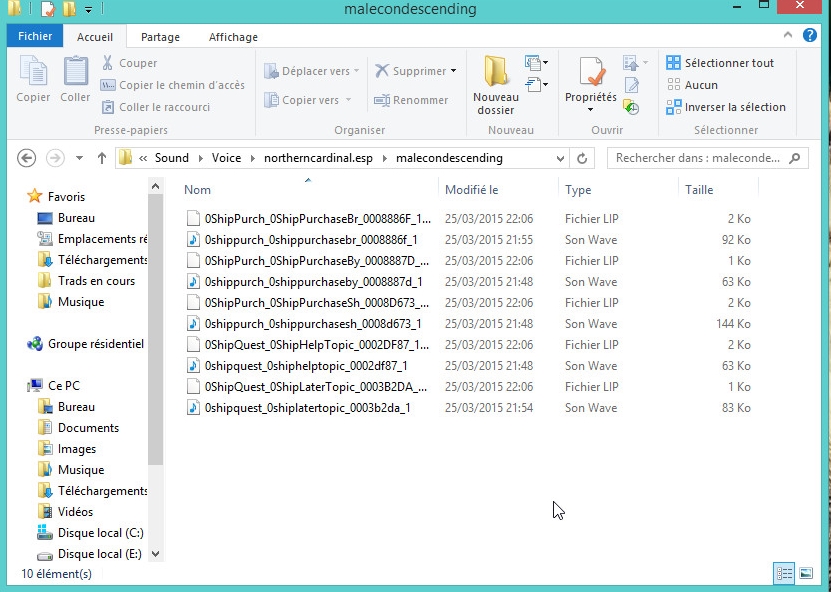Click the Back navigation arrow

(26, 158)
